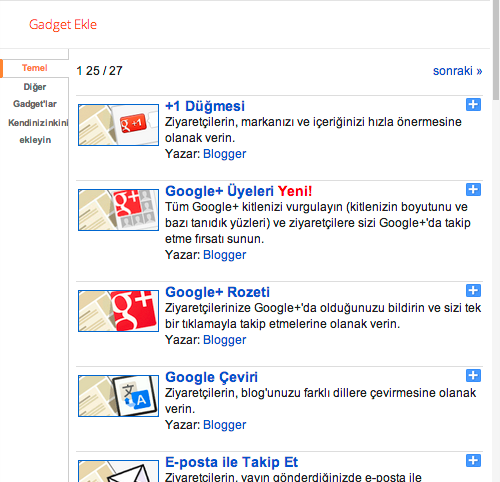
Task: Add the Google+ Üyeleri gadget via plus icon
Action: (x=473, y=190)
